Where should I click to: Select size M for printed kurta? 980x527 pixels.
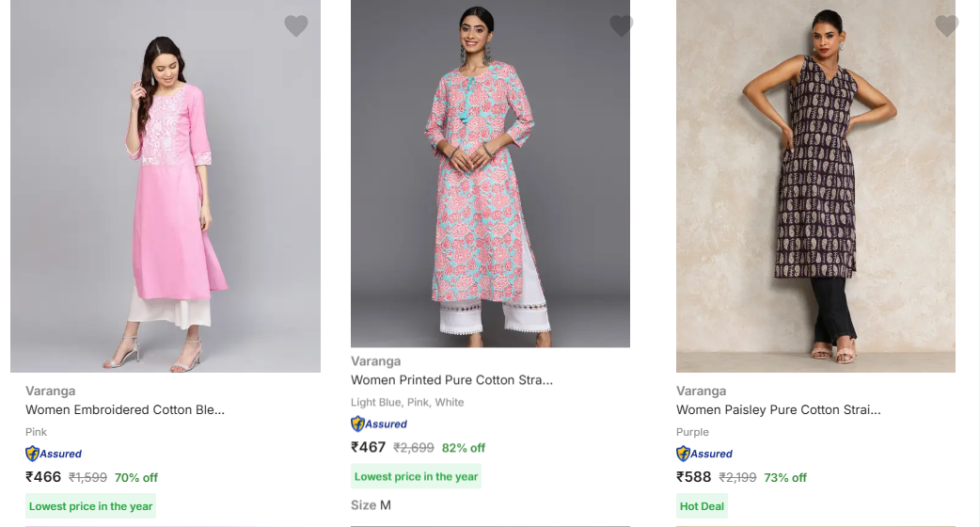pyautogui.click(x=385, y=505)
